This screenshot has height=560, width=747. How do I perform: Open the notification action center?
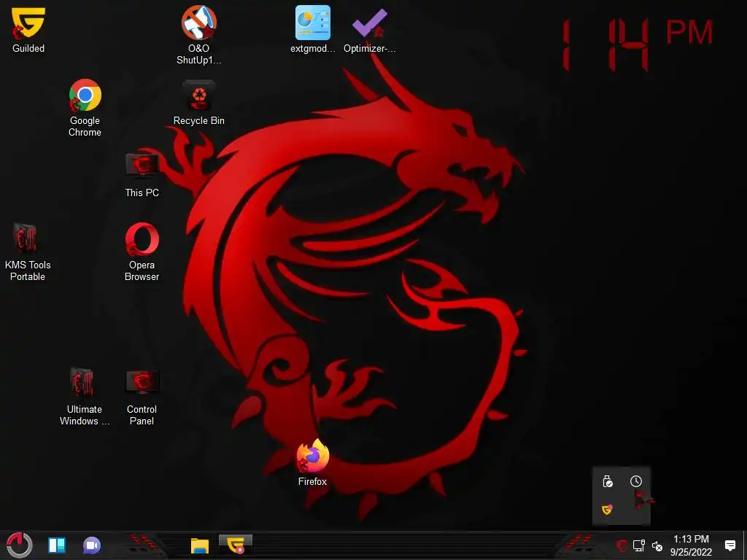pos(729,545)
